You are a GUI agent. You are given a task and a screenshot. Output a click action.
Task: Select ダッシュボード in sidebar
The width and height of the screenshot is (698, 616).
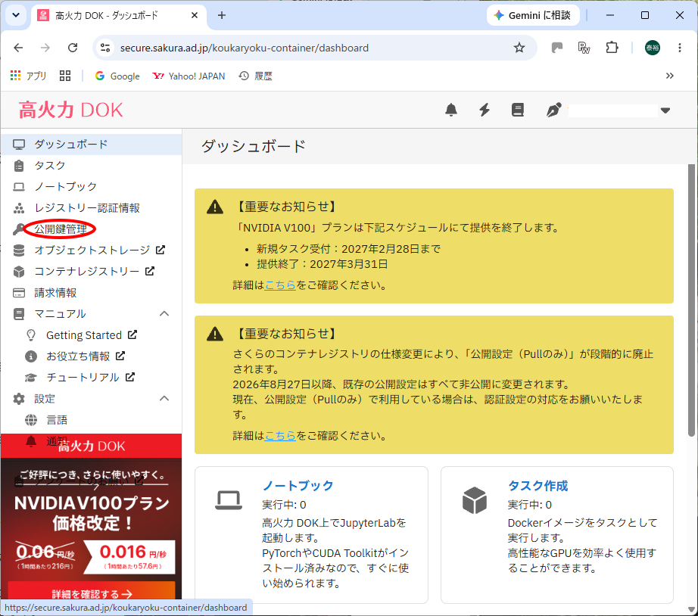[x=92, y=145]
